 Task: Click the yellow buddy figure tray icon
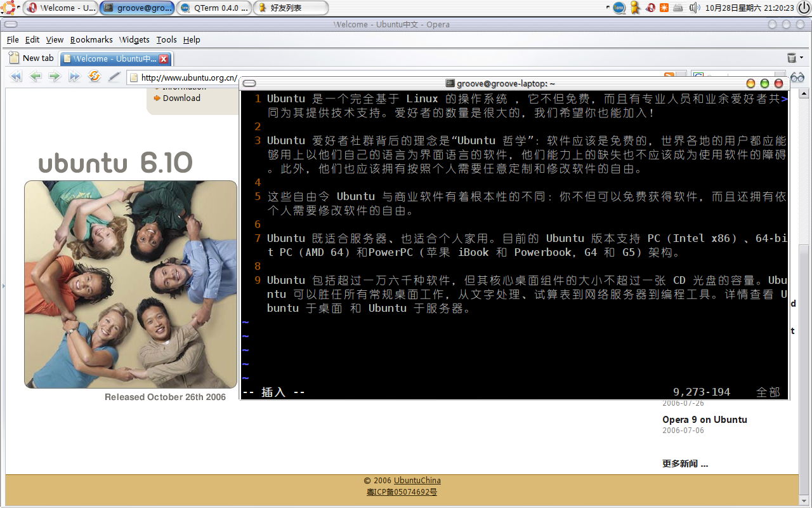click(634, 8)
